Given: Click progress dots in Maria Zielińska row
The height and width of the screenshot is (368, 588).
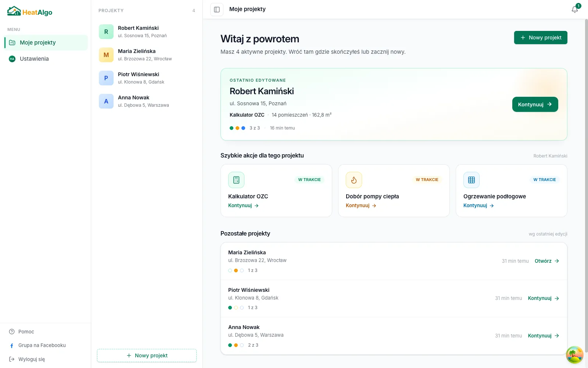Looking at the screenshot, I should tap(236, 270).
